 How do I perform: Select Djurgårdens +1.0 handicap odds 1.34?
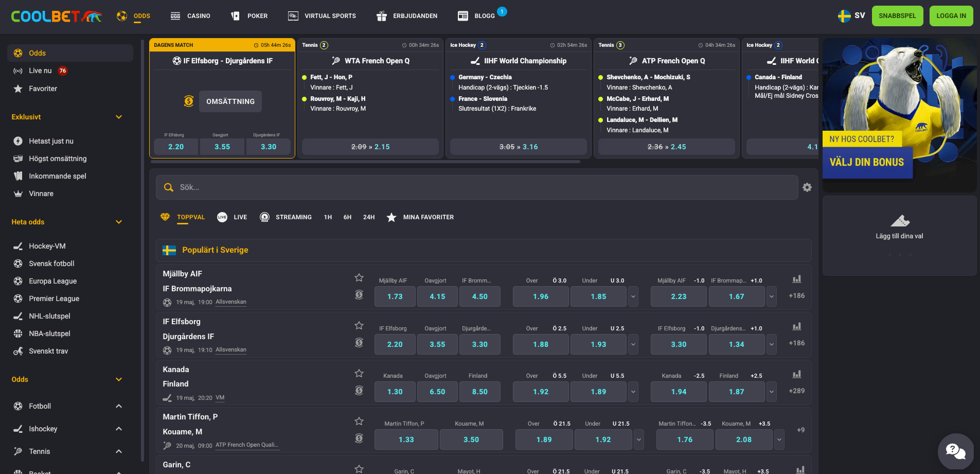click(737, 344)
